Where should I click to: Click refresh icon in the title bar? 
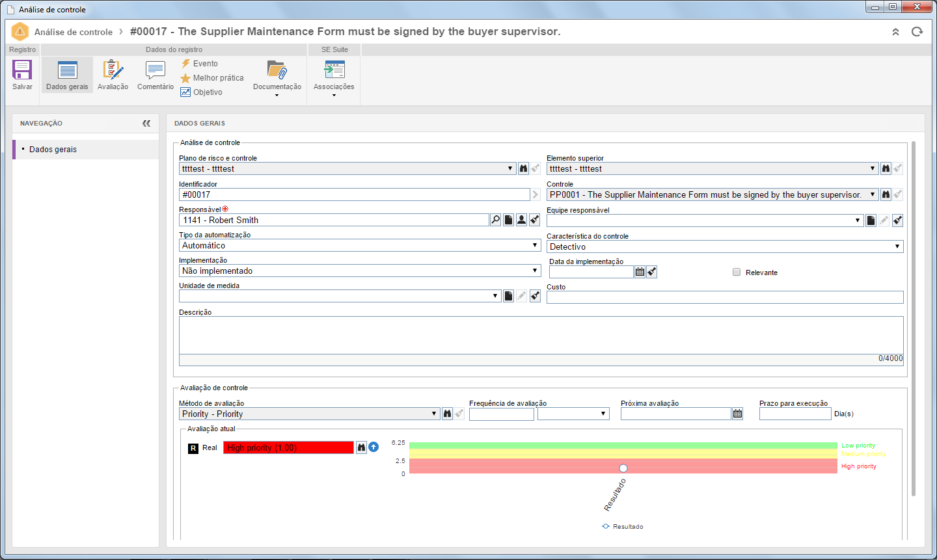(917, 32)
